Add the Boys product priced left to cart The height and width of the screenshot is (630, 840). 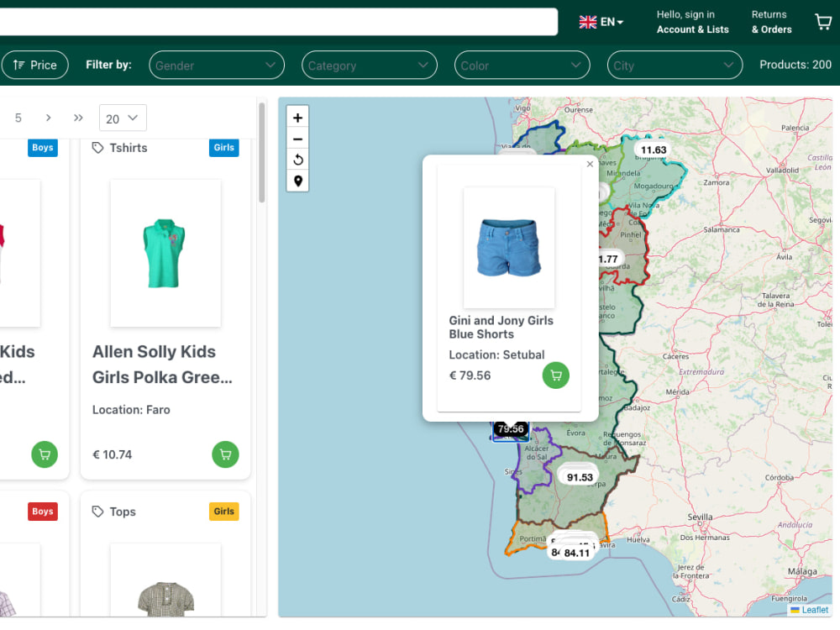45,454
